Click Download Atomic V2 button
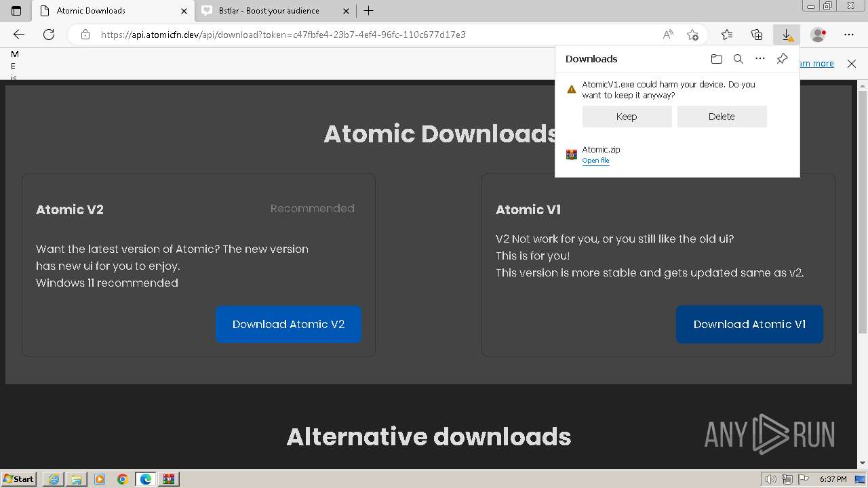 pyautogui.click(x=288, y=324)
